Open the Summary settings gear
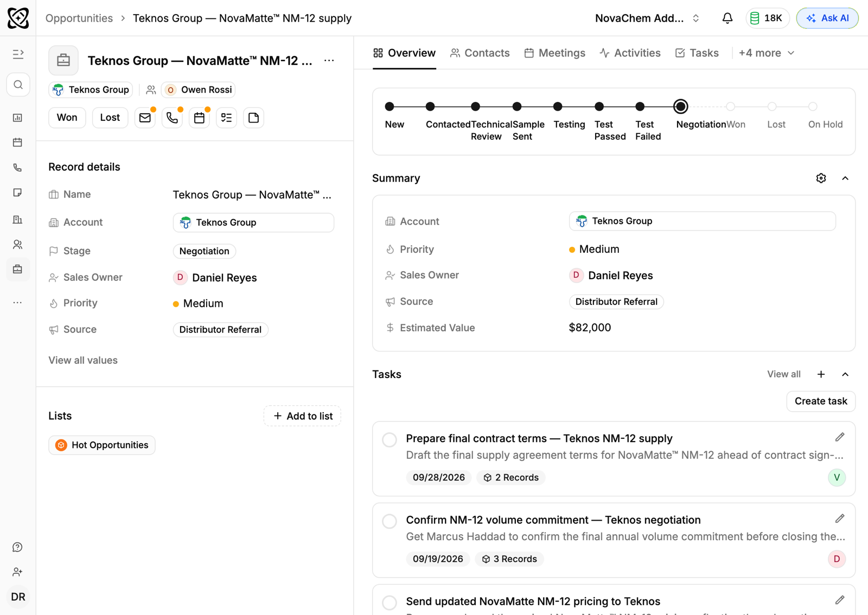The width and height of the screenshot is (868, 615). (821, 178)
